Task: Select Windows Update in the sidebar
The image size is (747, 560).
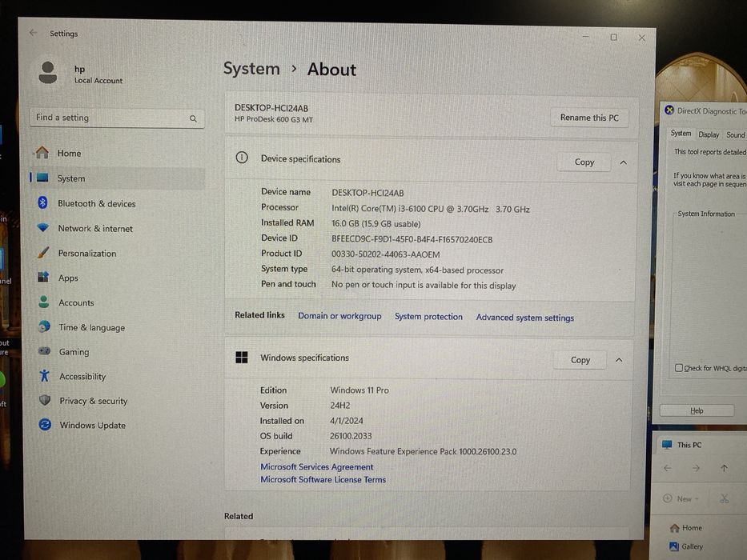Action: coord(92,426)
